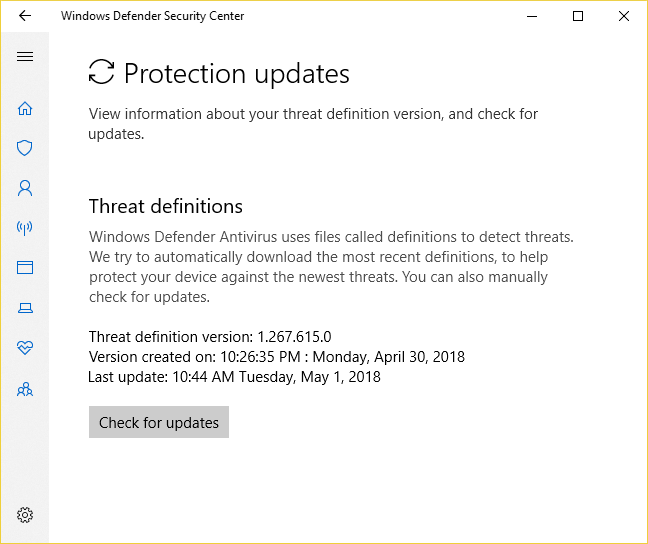The image size is (648, 544).
Task: Click the refresh icon beside Protection updates
Action: (x=101, y=73)
